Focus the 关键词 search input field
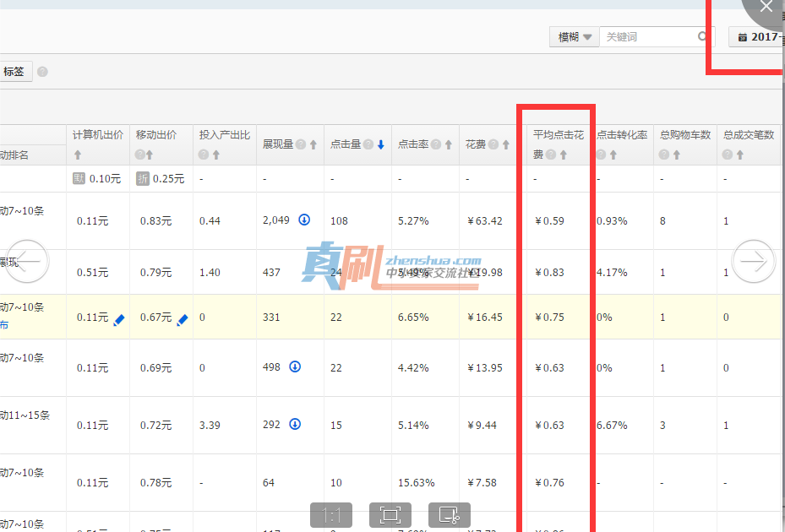785x532 pixels. pos(650,37)
